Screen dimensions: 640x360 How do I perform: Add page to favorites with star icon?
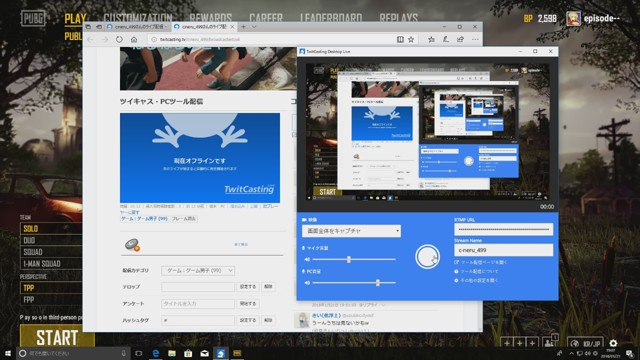point(411,39)
